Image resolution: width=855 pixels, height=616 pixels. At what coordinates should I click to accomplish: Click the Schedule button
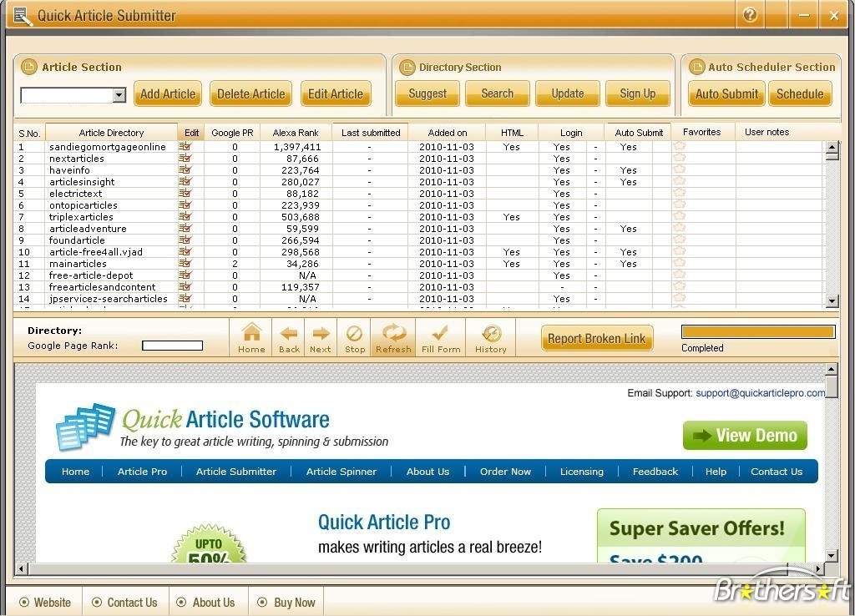point(800,93)
